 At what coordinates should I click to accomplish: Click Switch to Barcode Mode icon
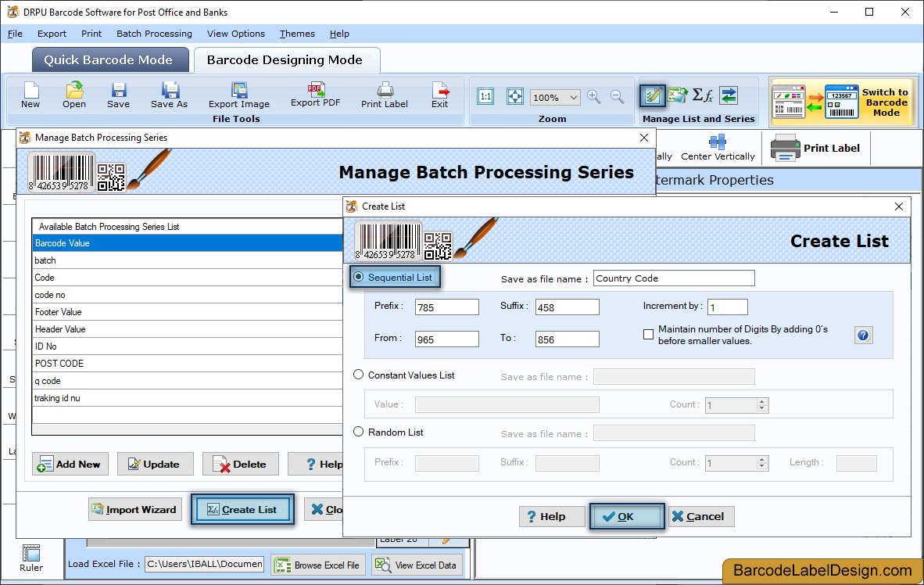point(843,102)
